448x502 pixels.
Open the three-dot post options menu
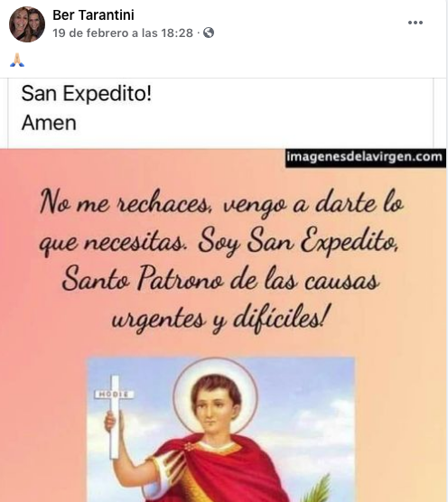point(415,23)
